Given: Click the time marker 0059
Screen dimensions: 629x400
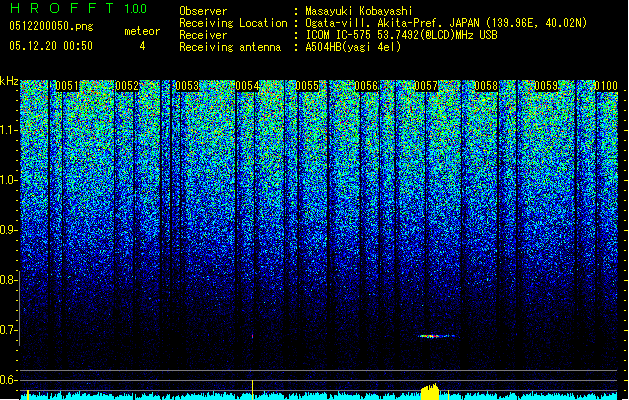Looking at the screenshot, I should (546, 86).
